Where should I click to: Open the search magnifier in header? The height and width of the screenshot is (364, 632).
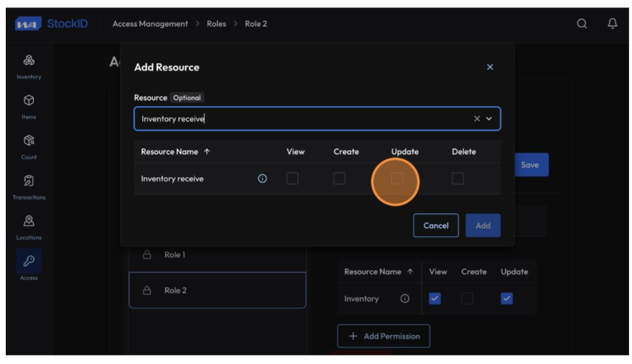click(x=581, y=24)
